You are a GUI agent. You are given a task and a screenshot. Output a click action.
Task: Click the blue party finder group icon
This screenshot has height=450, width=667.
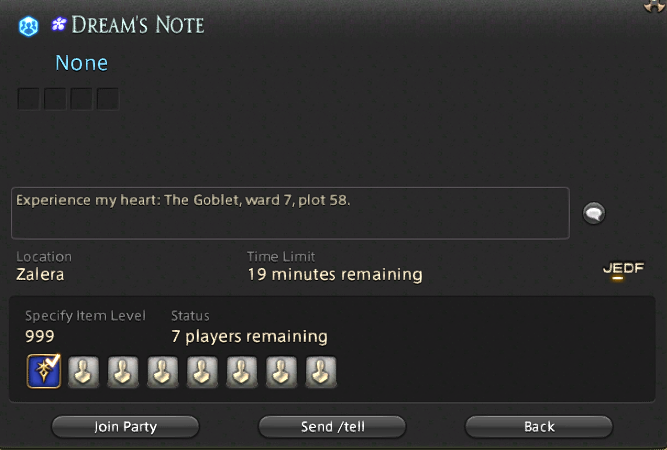29,26
